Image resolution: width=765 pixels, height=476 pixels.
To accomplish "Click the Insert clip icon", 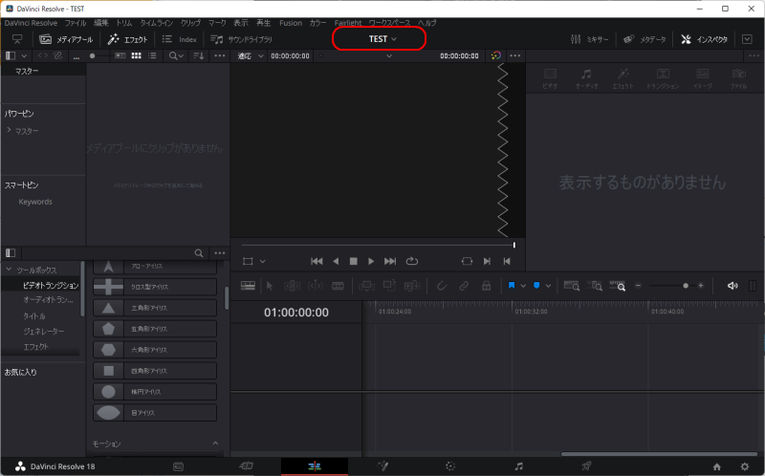I will 366,286.
